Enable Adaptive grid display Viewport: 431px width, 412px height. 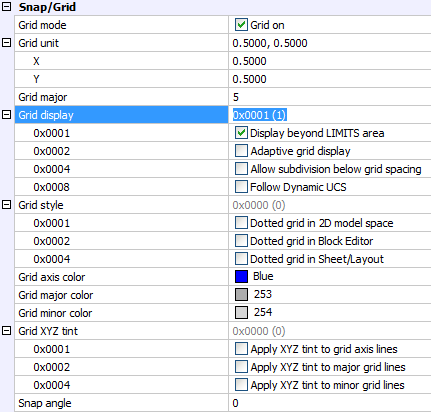click(x=241, y=151)
